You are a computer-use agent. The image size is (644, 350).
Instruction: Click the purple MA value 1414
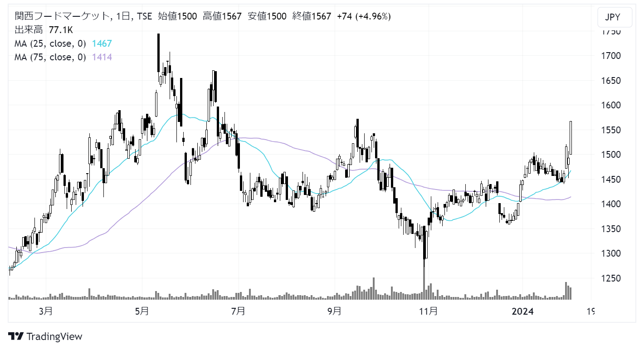(102, 57)
